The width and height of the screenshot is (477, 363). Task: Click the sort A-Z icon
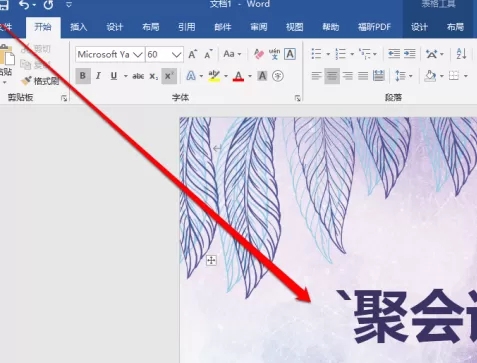[461, 54]
